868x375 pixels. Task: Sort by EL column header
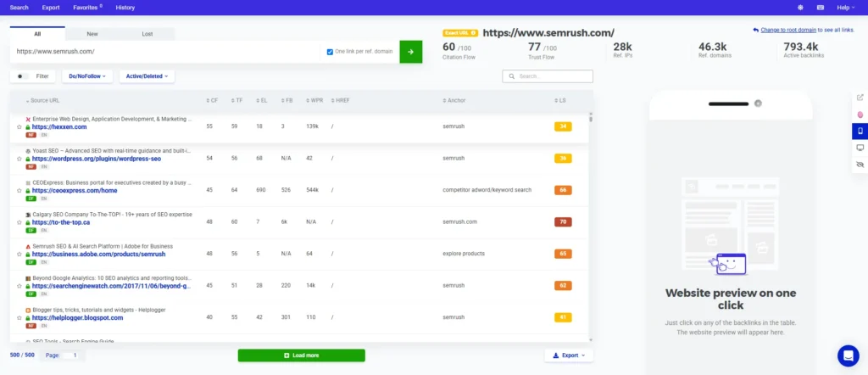pos(262,101)
